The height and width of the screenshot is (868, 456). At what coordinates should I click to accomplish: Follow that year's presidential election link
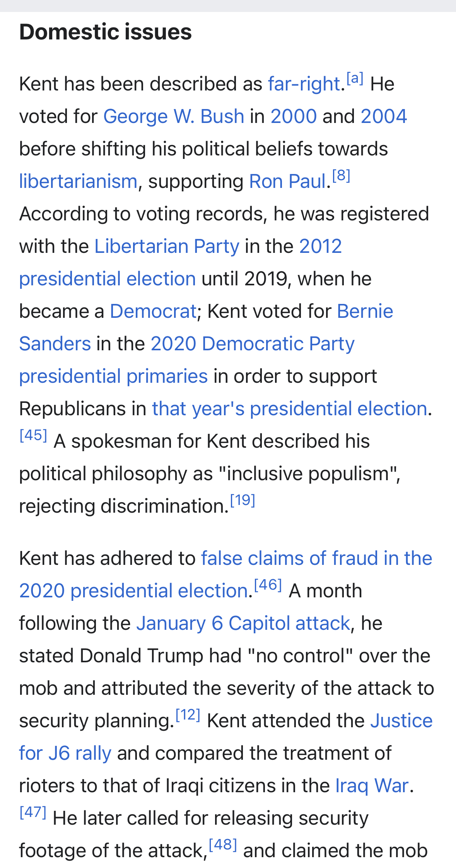coord(289,409)
